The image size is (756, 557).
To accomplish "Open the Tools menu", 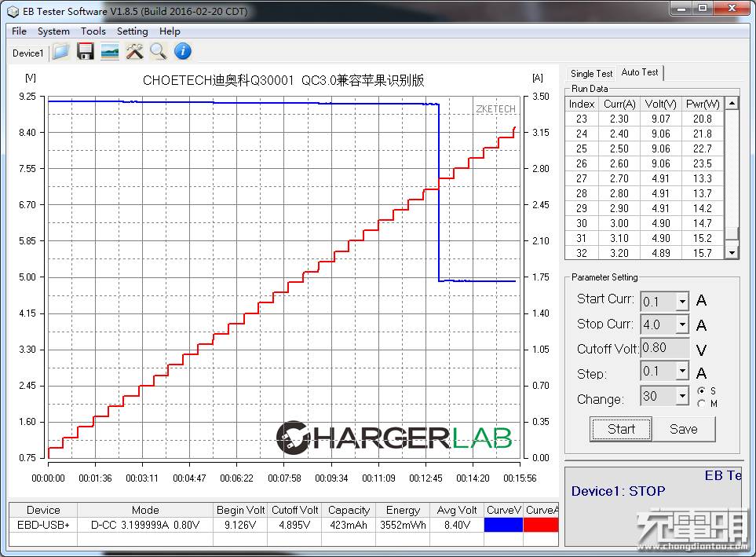I will click(x=93, y=31).
